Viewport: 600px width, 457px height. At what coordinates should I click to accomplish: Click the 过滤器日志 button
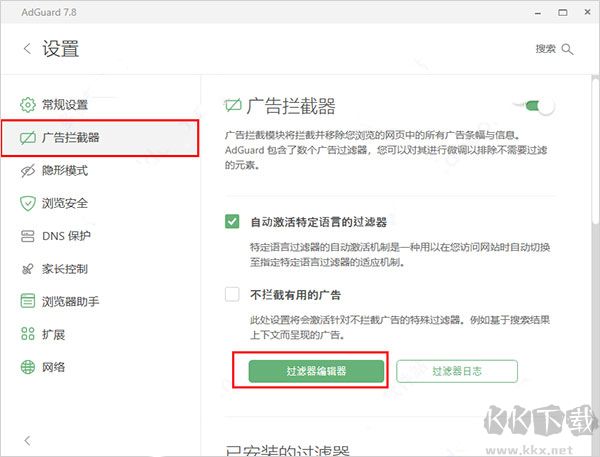(457, 371)
